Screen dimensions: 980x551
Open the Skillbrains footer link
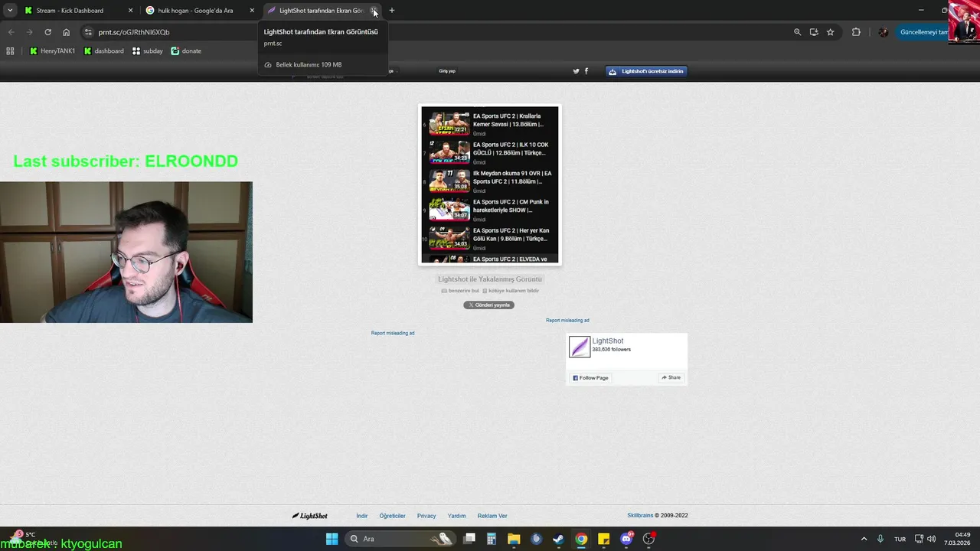click(640, 516)
